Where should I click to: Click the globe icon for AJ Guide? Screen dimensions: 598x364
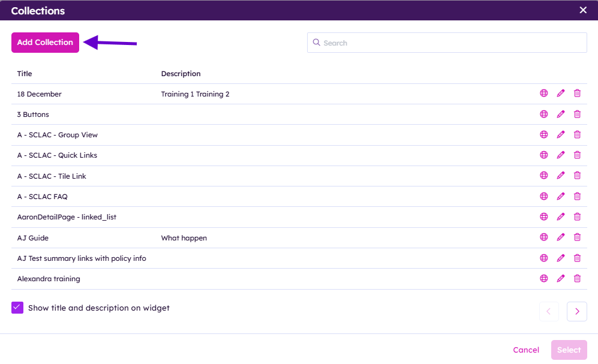(544, 237)
